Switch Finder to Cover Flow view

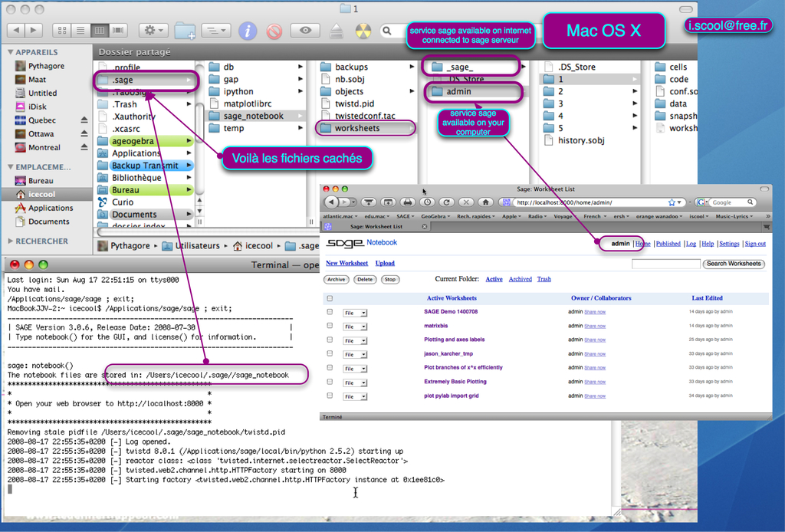118,31
